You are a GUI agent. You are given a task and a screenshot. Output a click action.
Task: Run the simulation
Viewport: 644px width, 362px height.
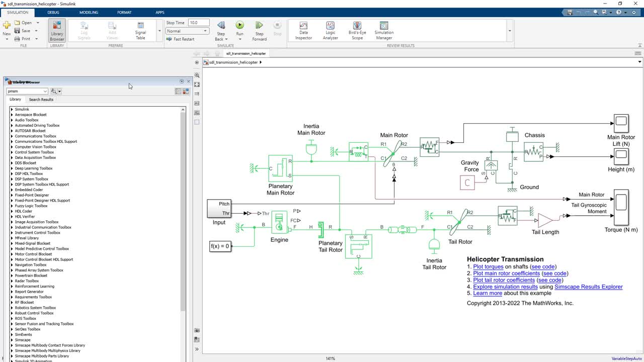coord(239,25)
